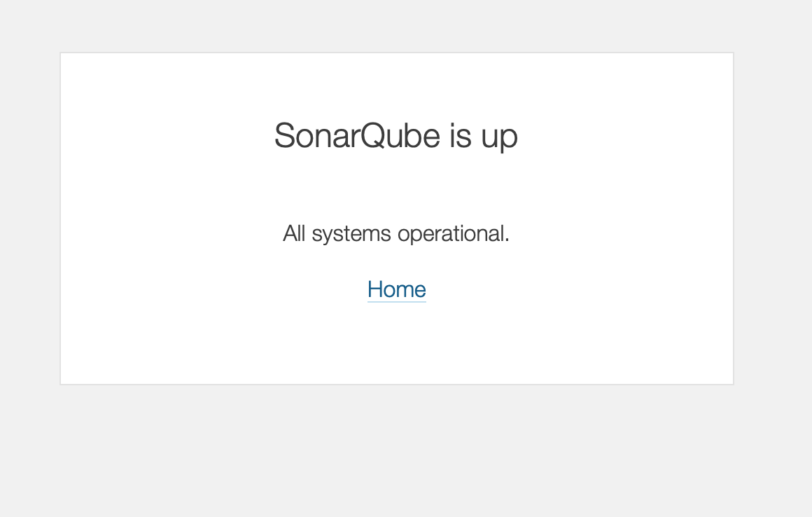Click the word "is" in the heading
The height and width of the screenshot is (517, 812).
pos(461,136)
